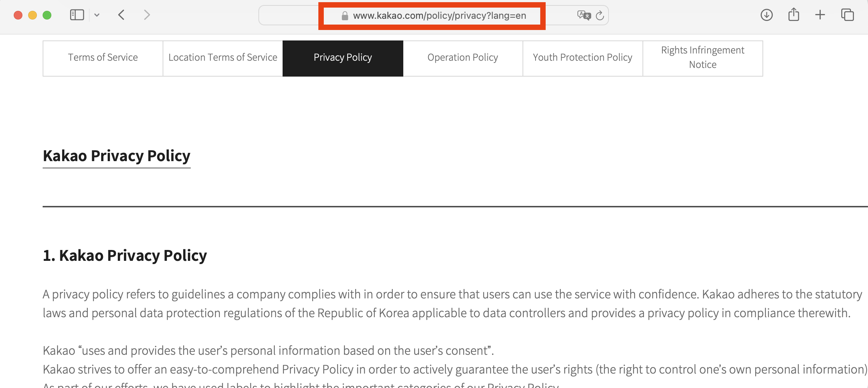Click the '1. Kakao Privacy Policy' section heading
This screenshot has height=388, width=868.
[x=125, y=255]
